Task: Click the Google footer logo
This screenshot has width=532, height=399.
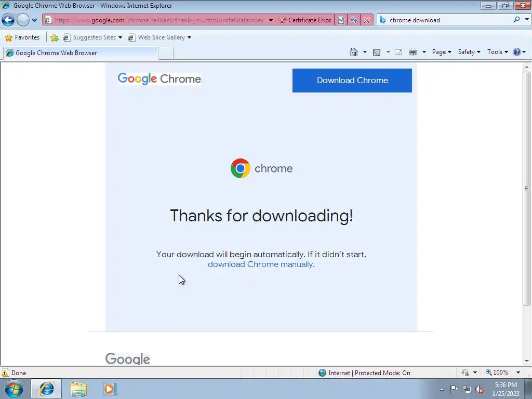Action: [x=128, y=359]
